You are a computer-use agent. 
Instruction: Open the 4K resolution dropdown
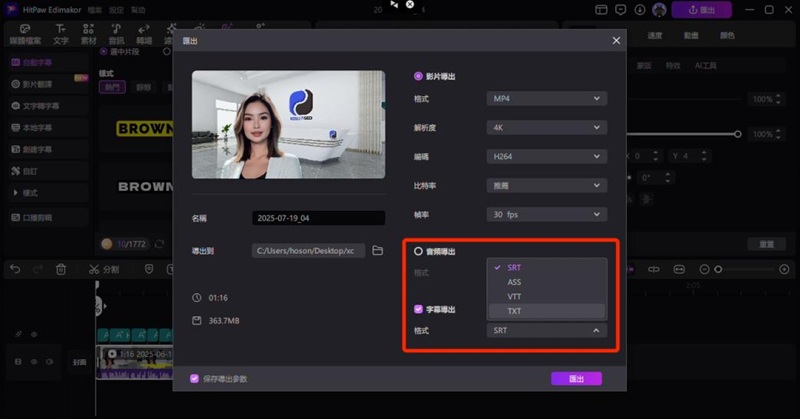(x=547, y=128)
